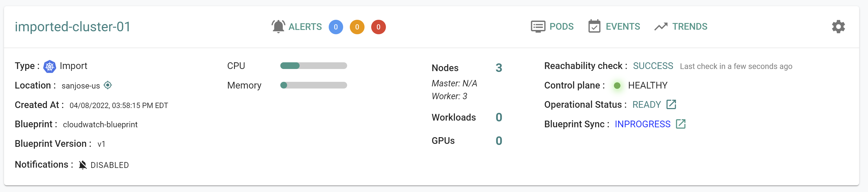Click the sanjose-us location text

[x=80, y=86]
